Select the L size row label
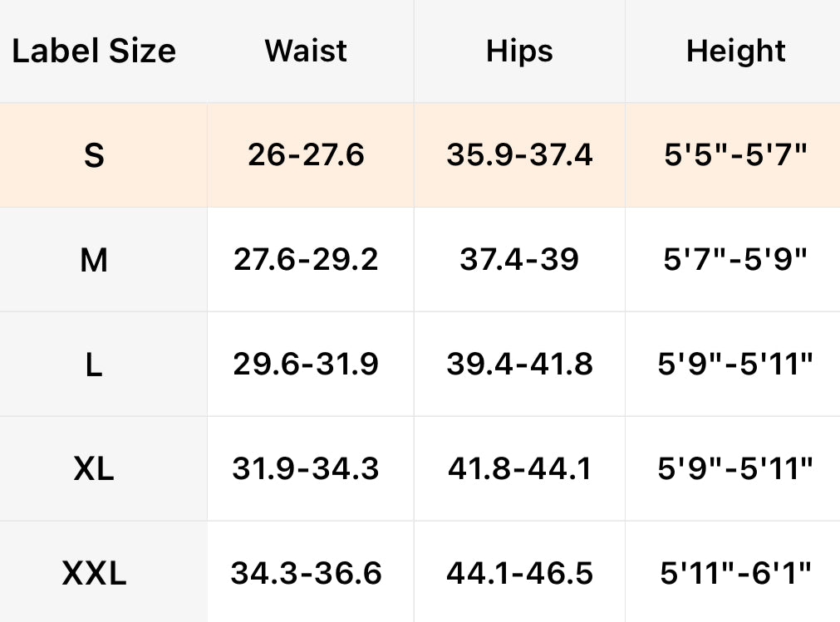Screen dimensions: 840x622 click(x=94, y=365)
